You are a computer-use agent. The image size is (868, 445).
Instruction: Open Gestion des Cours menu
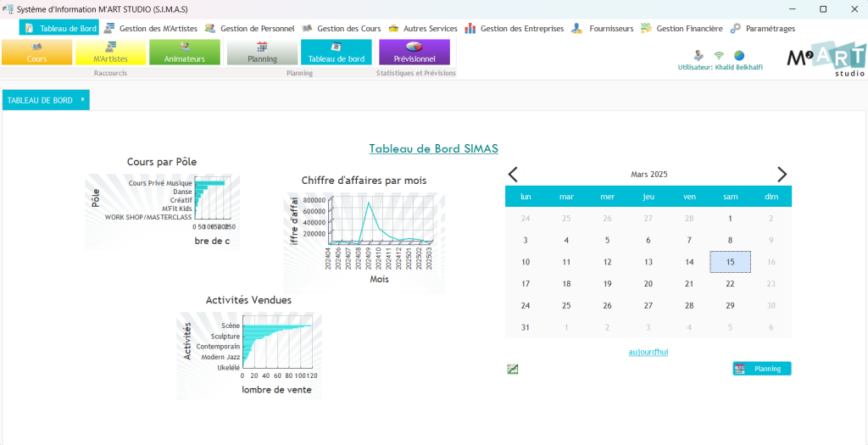point(342,28)
